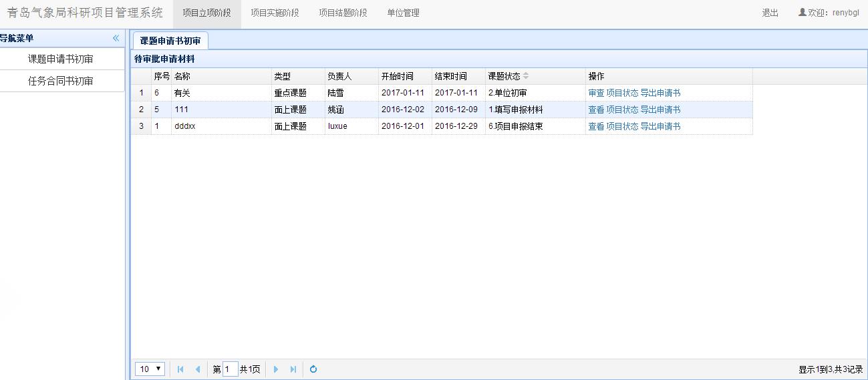Select the cell with name dddxx
Screen dimensions: 868x380
coord(222,126)
